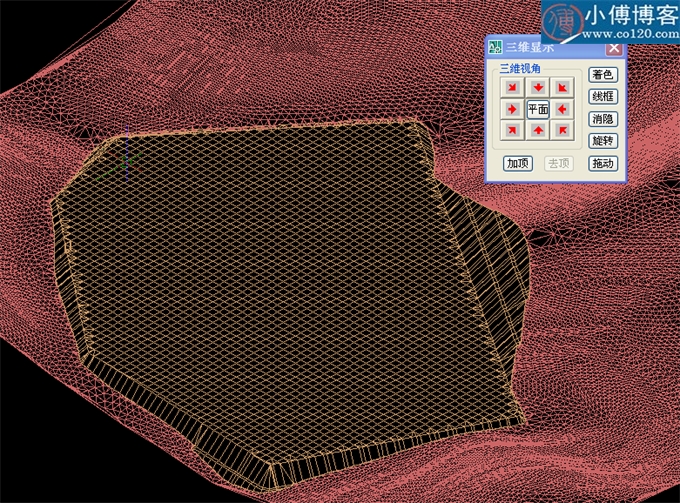Select the down-left arrow view (top-right of grid)
680x503 pixels.
[x=562, y=88]
